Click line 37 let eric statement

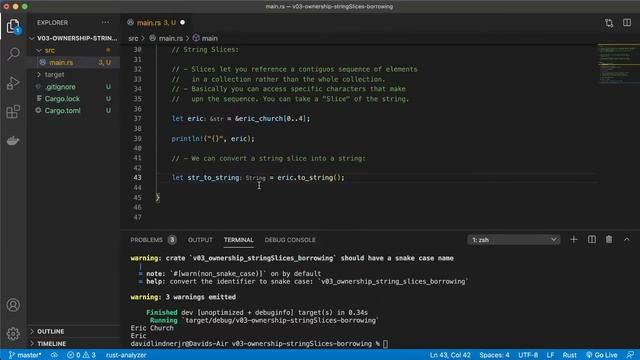[x=241, y=119]
